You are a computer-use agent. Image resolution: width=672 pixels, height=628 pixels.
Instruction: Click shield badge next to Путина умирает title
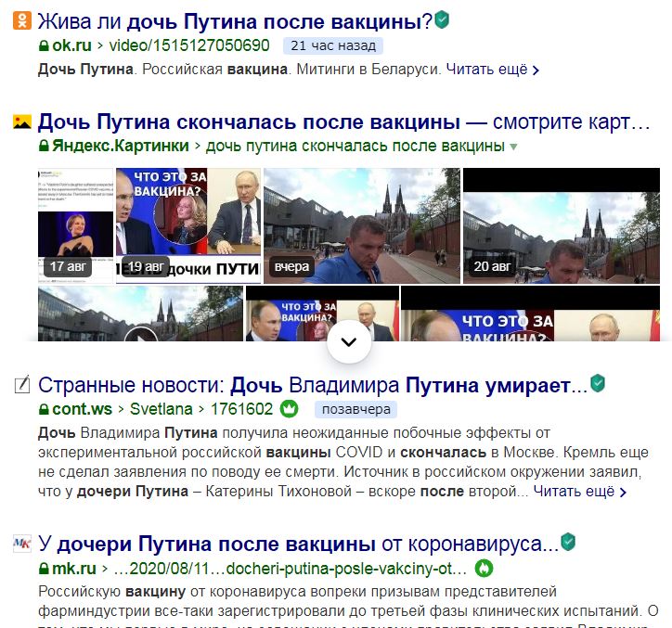(598, 383)
